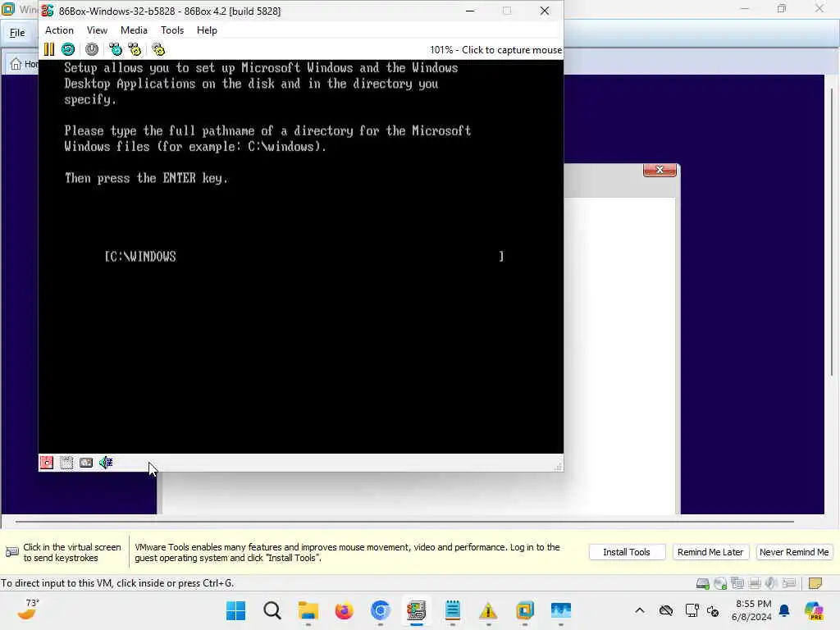The image size is (840, 630).
Task: Click VMware sound card status icon
Action: click(x=771, y=583)
